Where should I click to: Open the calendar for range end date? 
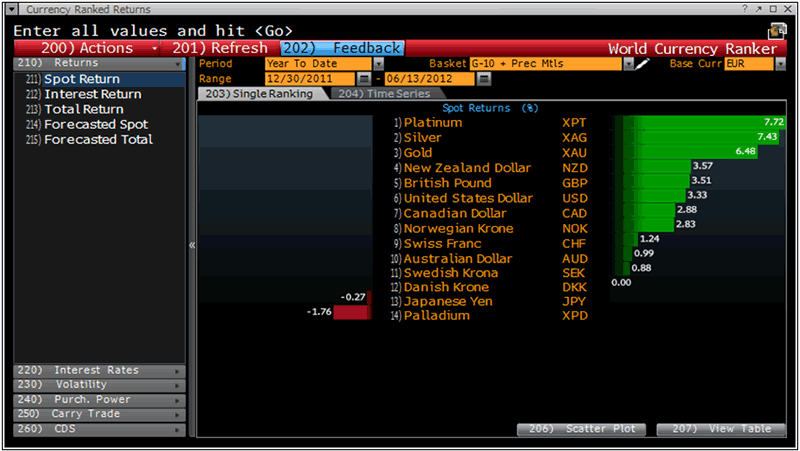[484, 79]
